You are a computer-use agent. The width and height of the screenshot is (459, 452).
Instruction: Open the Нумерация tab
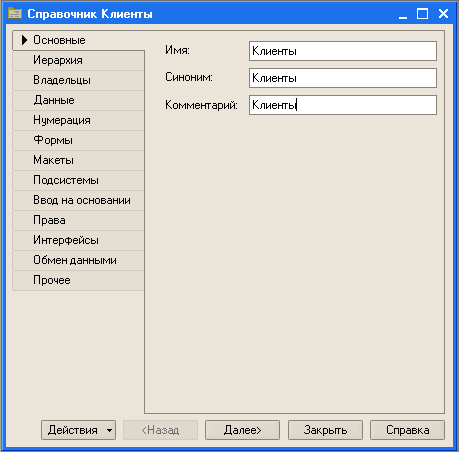(x=79, y=120)
